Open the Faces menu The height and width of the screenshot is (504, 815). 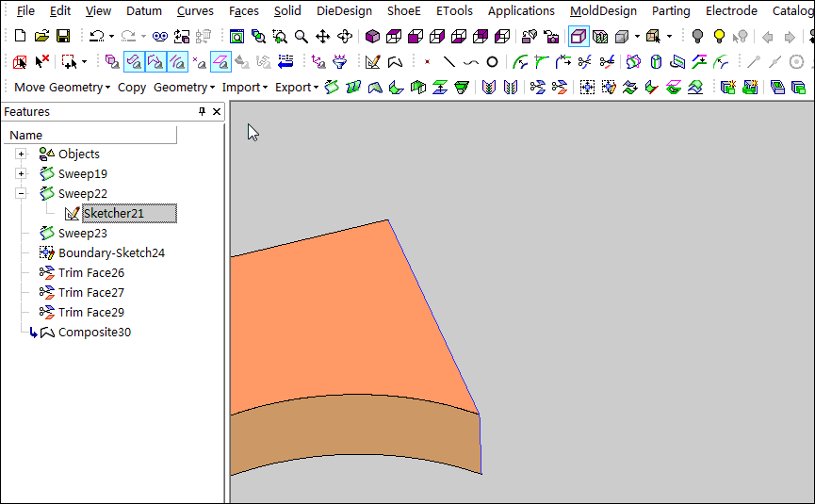(x=244, y=11)
